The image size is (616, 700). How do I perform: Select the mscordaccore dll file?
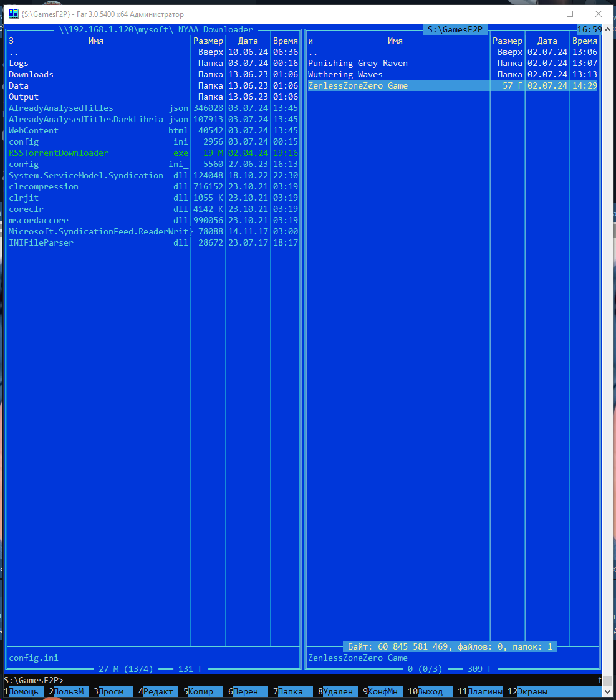click(153, 220)
